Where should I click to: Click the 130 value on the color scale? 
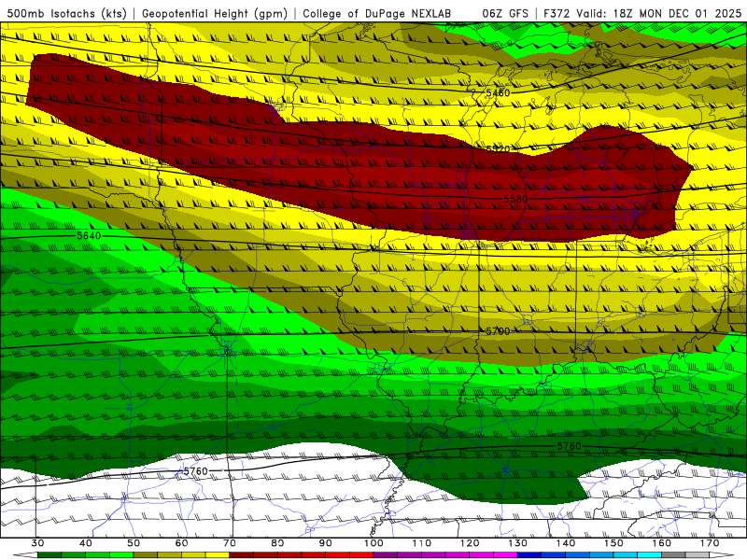[x=518, y=543]
